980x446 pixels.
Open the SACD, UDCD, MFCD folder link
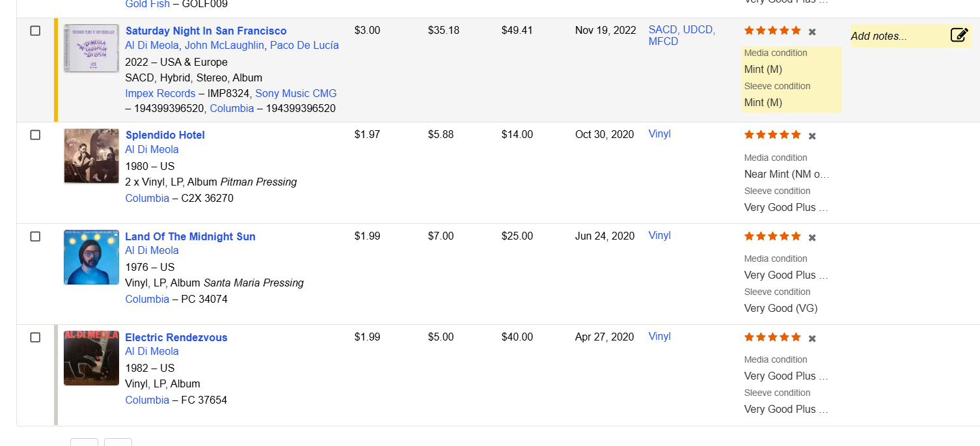tap(681, 35)
